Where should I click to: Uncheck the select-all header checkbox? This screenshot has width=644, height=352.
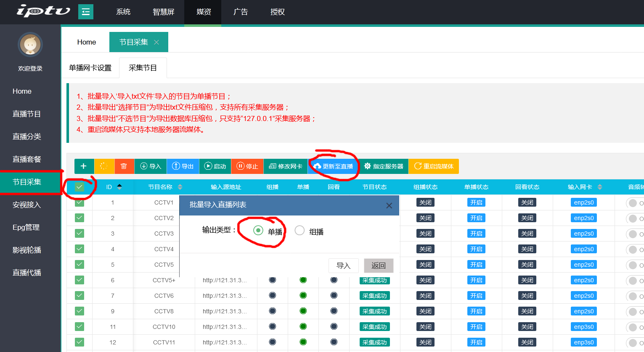click(80, 187)
